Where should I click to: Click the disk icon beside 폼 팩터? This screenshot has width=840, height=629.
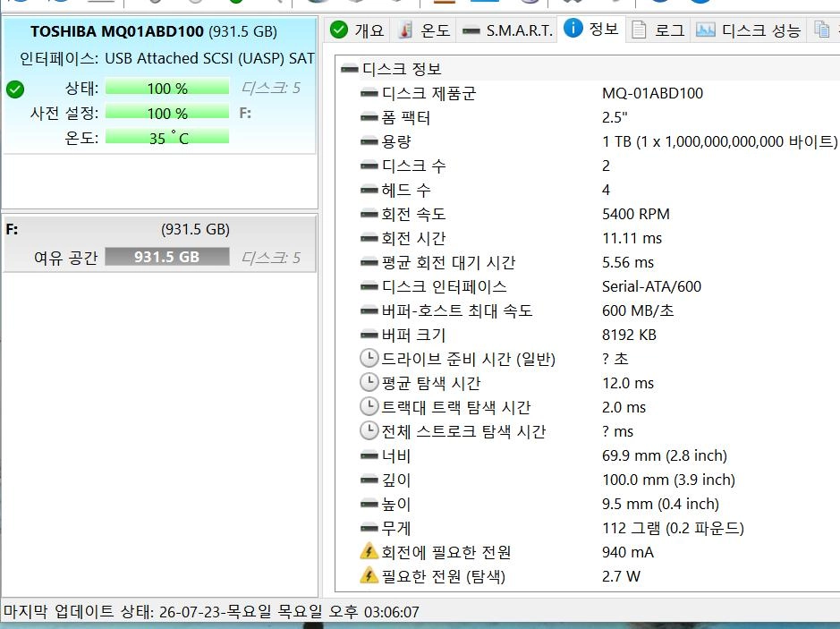[369, 117]
